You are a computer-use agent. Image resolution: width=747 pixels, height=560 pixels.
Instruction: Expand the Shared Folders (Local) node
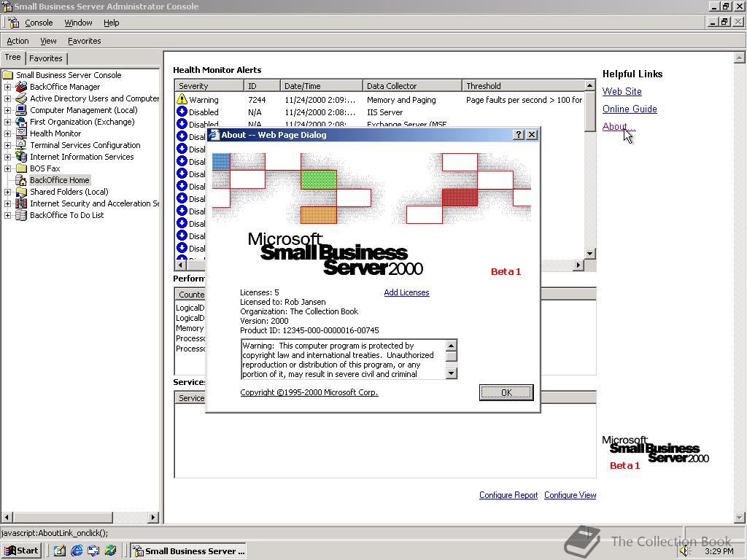click(7, 192)
